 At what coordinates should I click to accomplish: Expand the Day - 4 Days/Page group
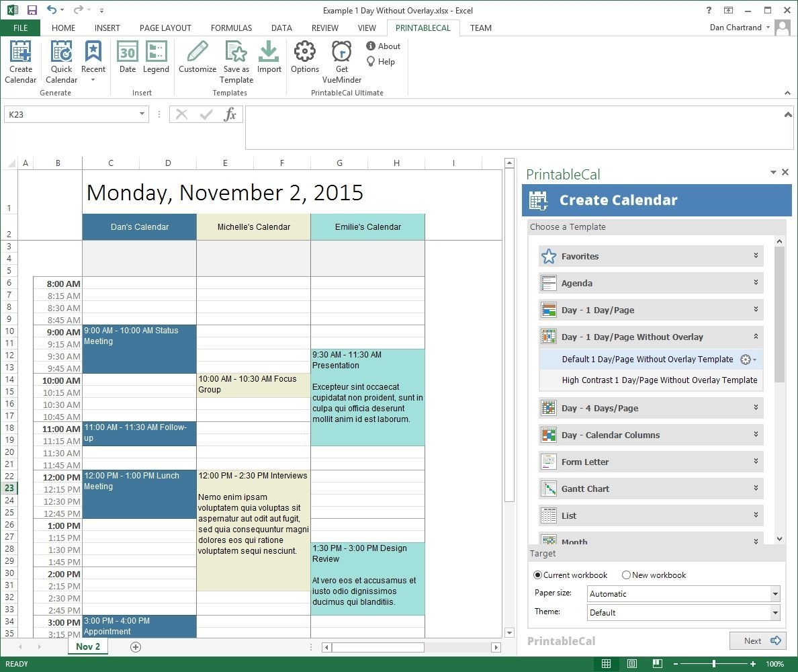pos(651,408)
